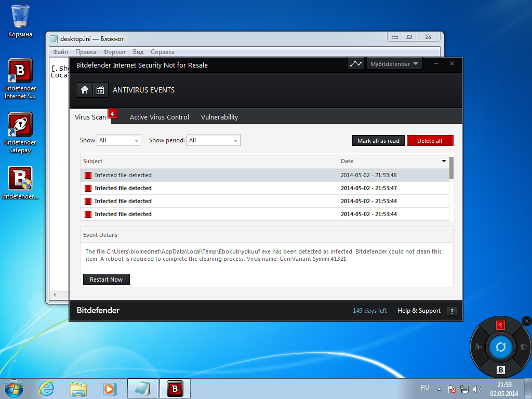Click the Bitdefender home icon
532x399 pixels.
click(x=85, y=90)
